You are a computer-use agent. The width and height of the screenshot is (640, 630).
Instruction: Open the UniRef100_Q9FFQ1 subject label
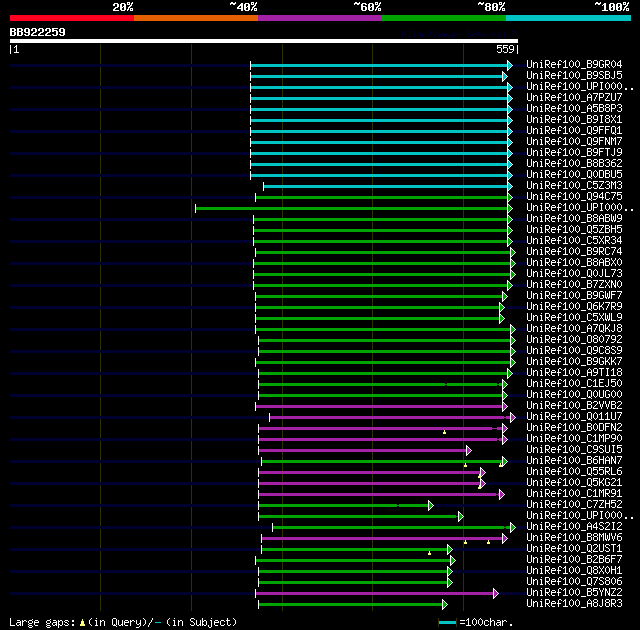point(574,131)
